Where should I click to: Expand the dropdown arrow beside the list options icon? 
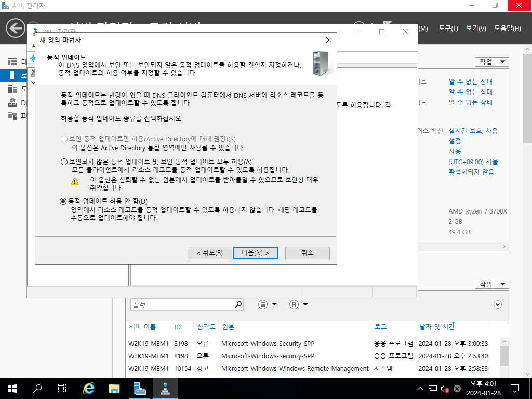pos(274,304)
